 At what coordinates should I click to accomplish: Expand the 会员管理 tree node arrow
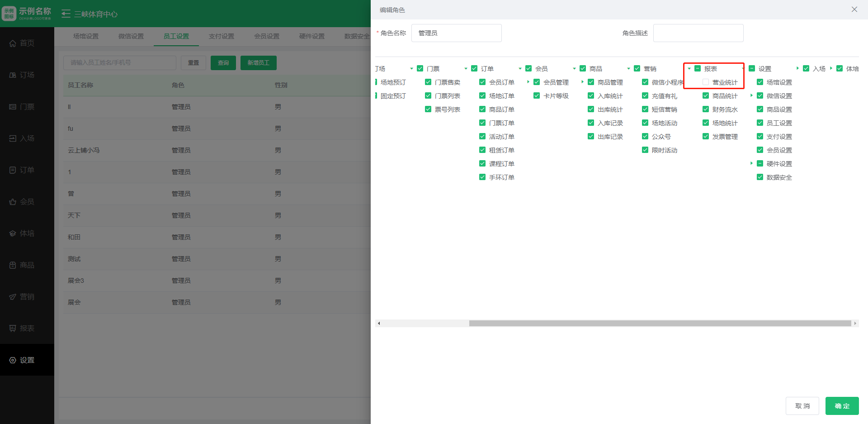pyautogui.click(x=528, y=82)
